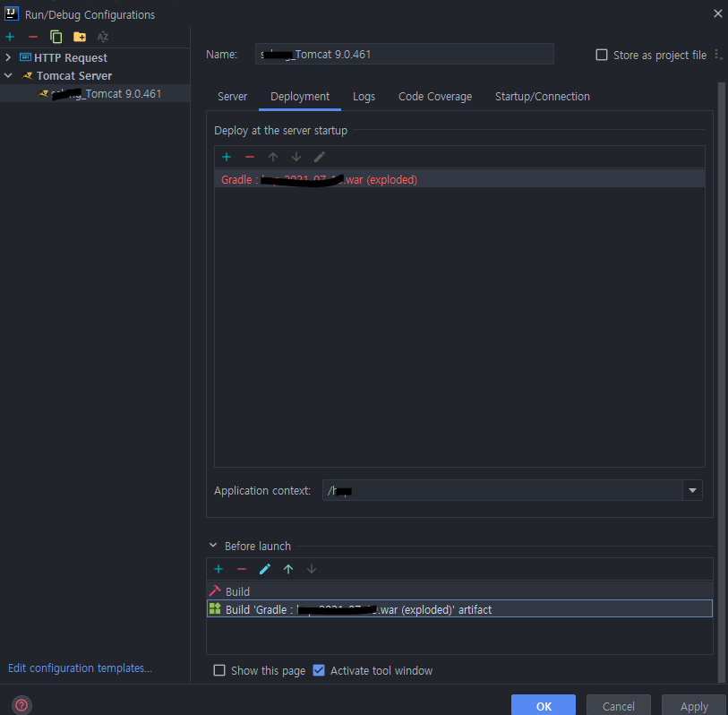Viewport: 728px width, 715px height.
Task: Move the before launch task up
Action: (x=287, y=569)
